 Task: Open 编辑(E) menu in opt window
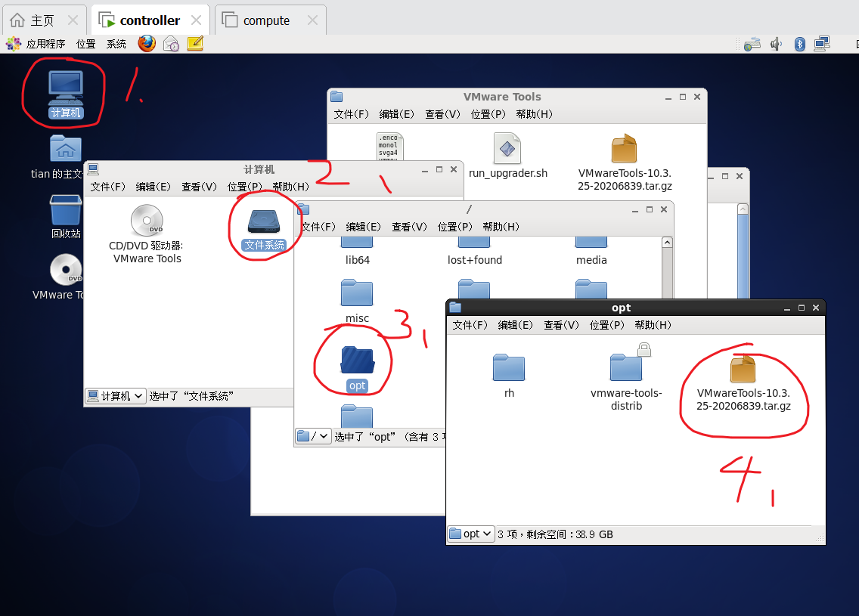[515, 325]
